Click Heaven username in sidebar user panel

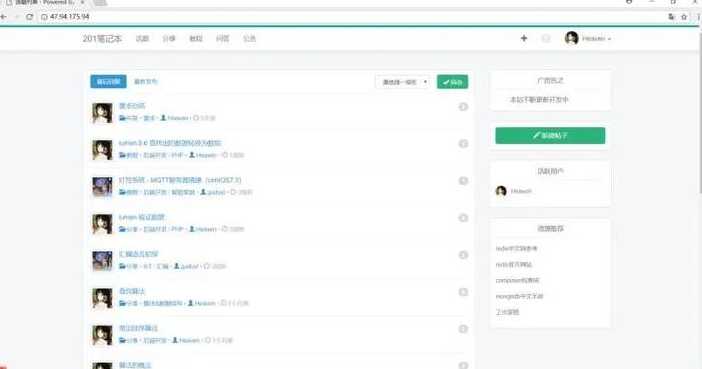tap(521, 191)
